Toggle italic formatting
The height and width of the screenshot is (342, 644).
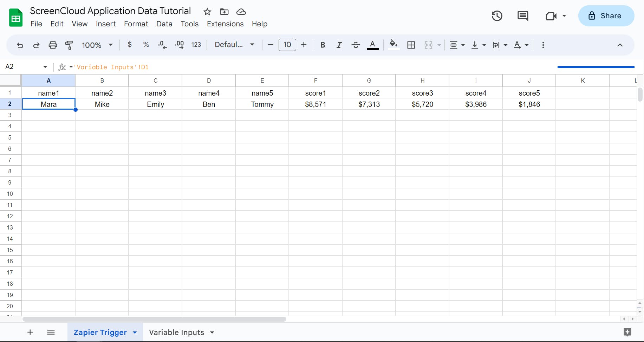coord(339,45)
